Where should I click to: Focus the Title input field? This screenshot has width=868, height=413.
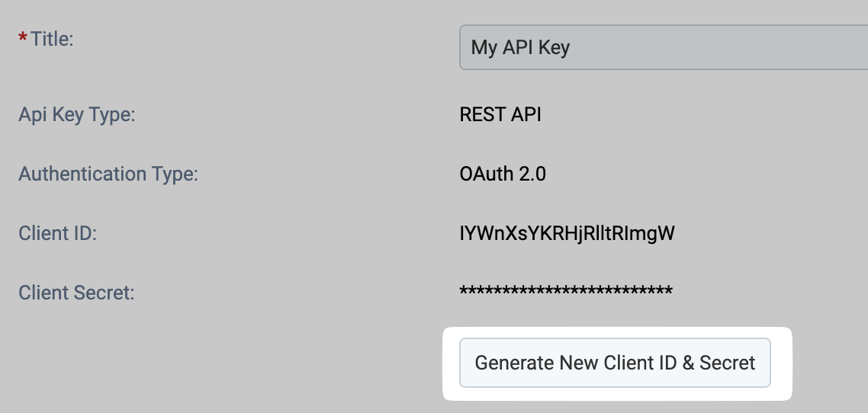pyautogui.click(x=664, y=47)
